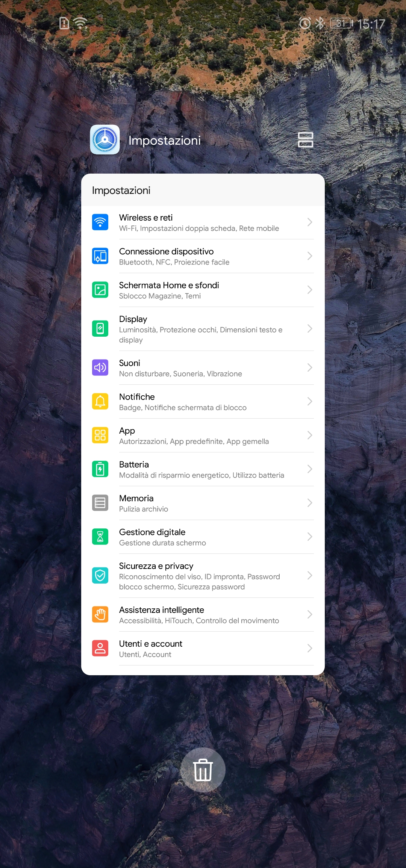Screen dimensions: 406x868
Task: Tap the trash icon to clear recents
Action: (x=203, y=770)
